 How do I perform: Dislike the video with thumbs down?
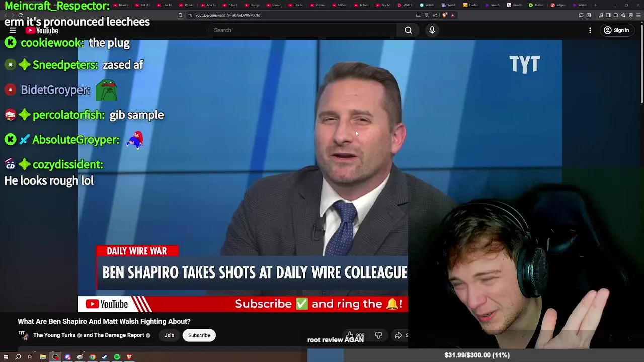[378, 335]
